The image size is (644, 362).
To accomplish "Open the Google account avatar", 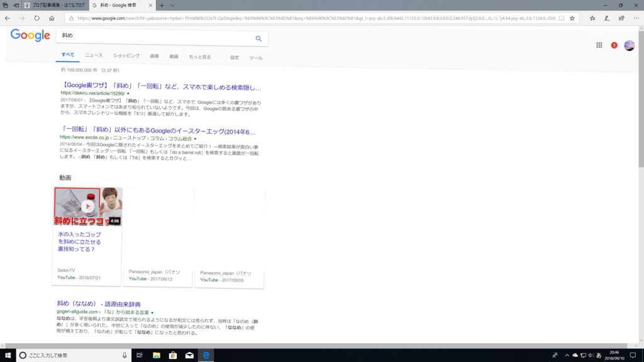I will [630, 45].
